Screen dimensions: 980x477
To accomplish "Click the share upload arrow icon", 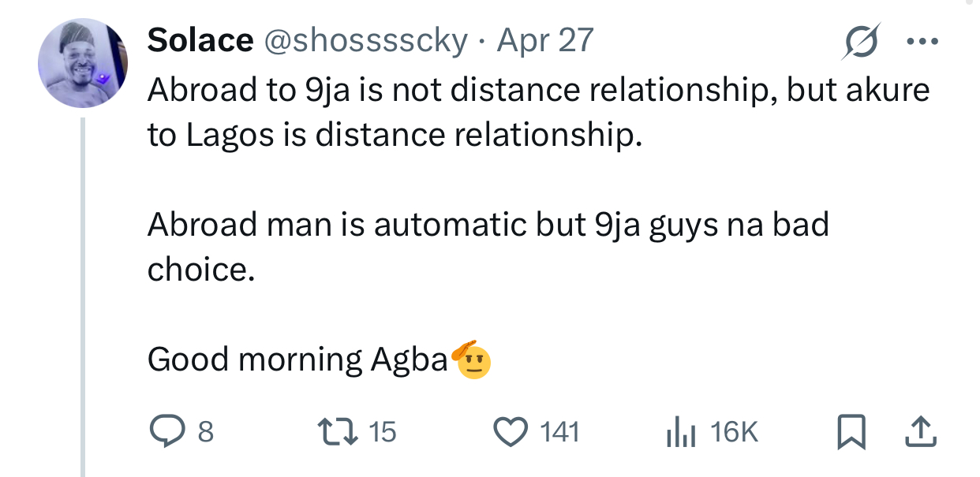I will (x=920, y=431).
